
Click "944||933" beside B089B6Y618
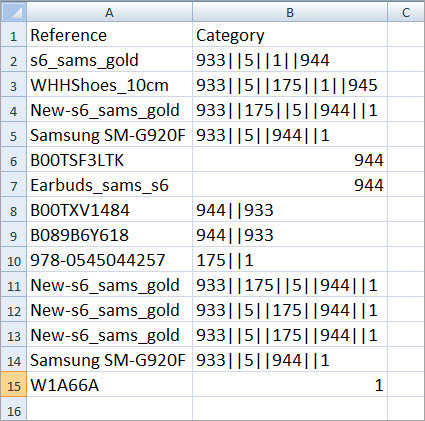pyautogui.click(x=290, y=235)
